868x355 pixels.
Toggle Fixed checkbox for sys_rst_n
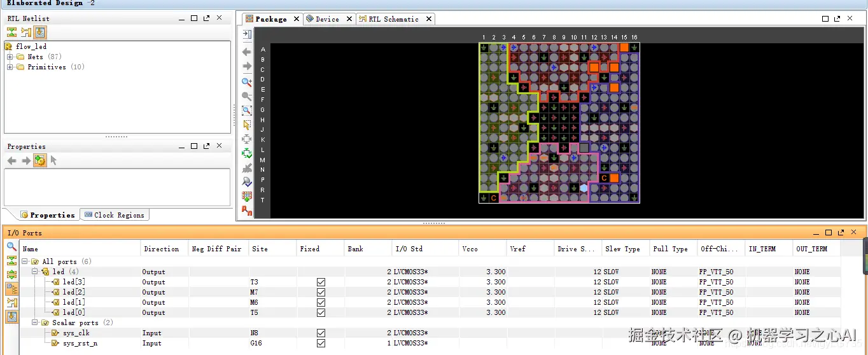coord(321,343)
